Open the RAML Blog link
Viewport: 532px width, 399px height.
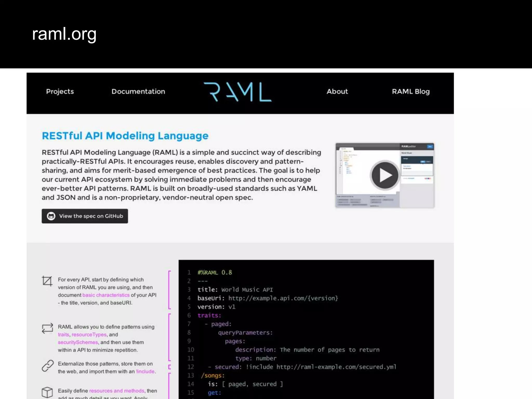411,91
